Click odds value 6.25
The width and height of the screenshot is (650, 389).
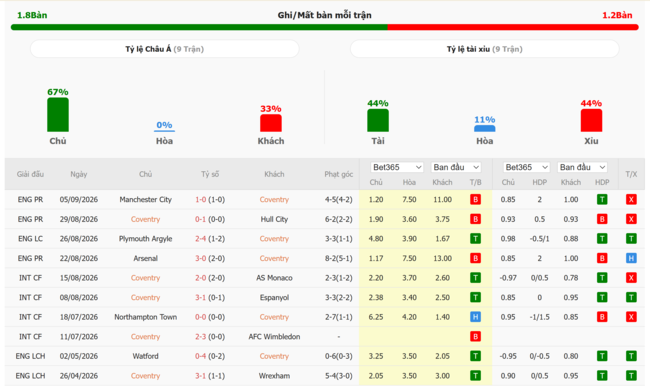[x=376, y=317]
